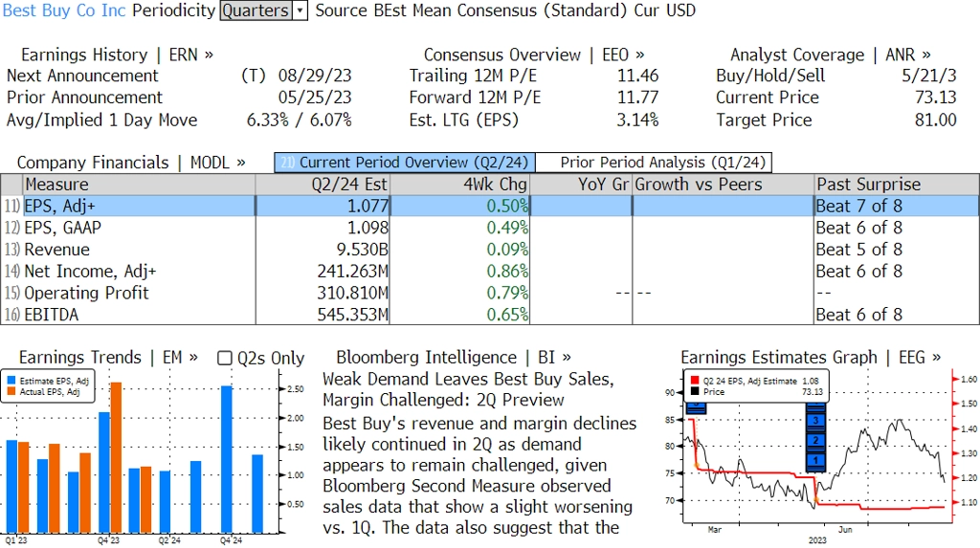
Task: Click the Q2/24 Est column header
Action: [x=322, y=185]
